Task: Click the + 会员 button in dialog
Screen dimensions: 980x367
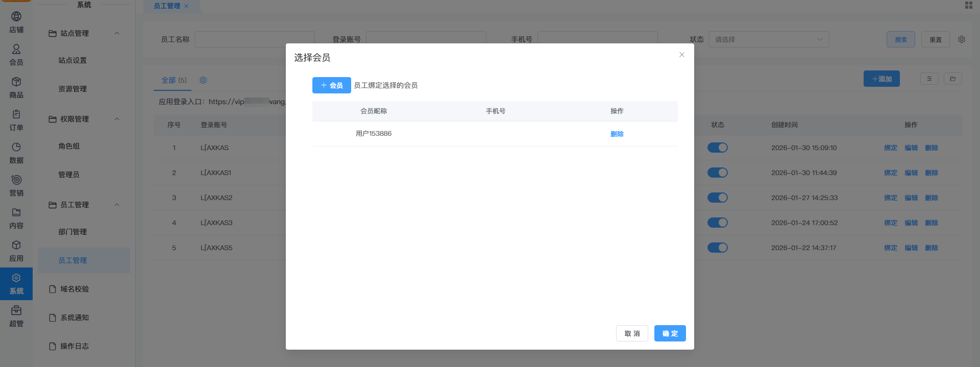Action: pyautogui.click(x=331, y=85)
